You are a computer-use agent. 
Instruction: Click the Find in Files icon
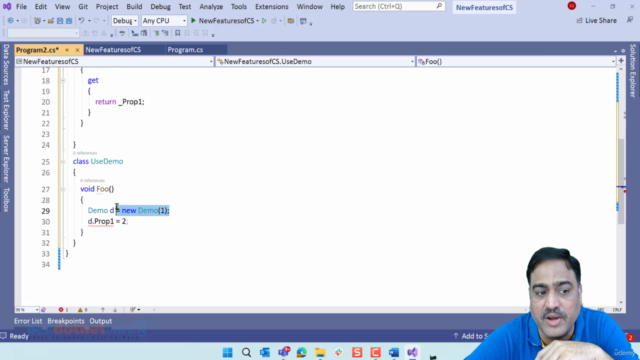(x=291, y=20)
